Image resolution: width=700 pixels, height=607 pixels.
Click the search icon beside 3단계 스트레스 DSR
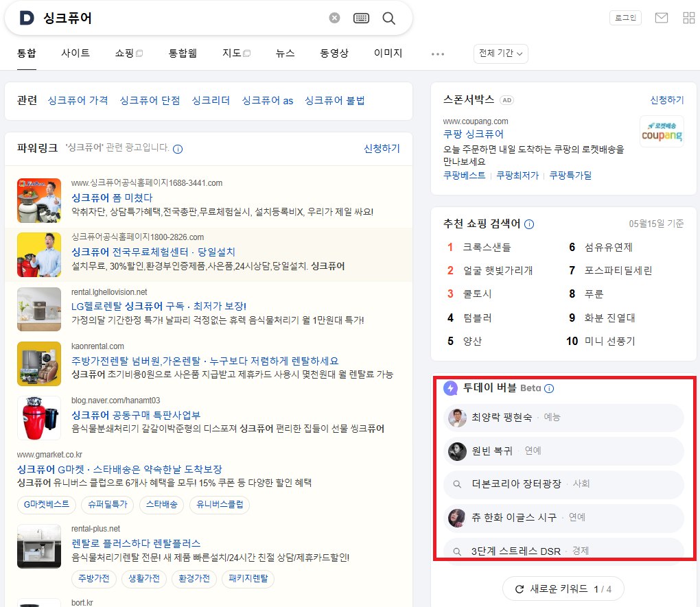point(457,551)
